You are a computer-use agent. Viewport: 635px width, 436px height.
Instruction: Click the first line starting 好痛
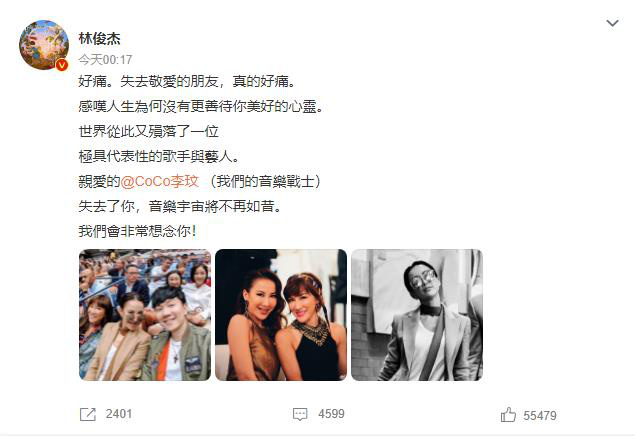click(x=188, y=81)
